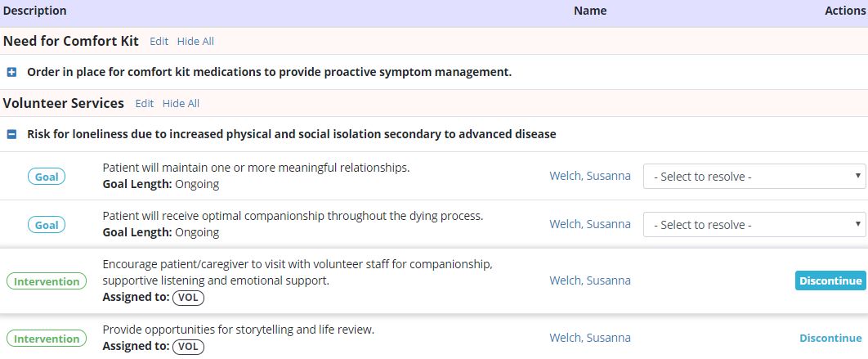Open resolve dropdown for optimal companionship goal
Viewport: 868px width, 359px height.
point(754,224)
